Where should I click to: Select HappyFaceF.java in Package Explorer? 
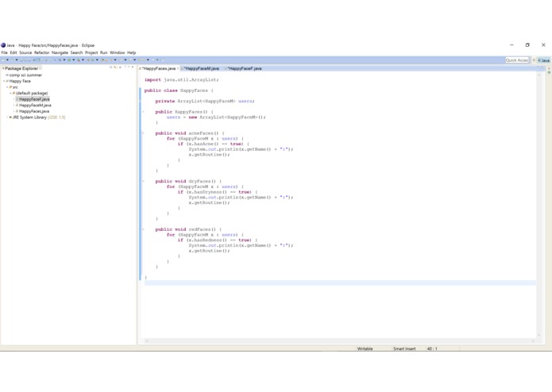pos(34,99)
